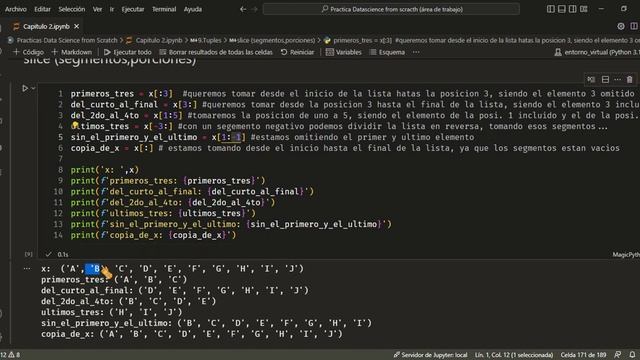Screen dimensions: 640x360
Task: Toggle the bottom panel layout icon
Action: (x=562, y=9)
